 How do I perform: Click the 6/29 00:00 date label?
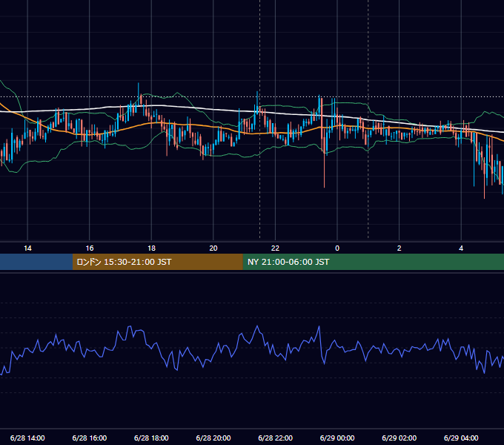pos(337,438)
